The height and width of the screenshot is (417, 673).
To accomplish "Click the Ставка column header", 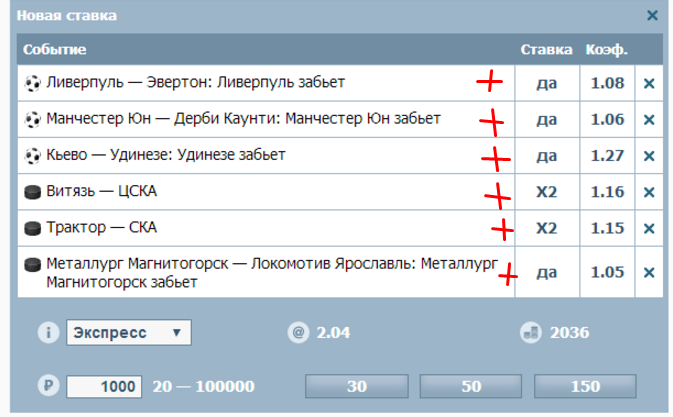I will (546, 49).
